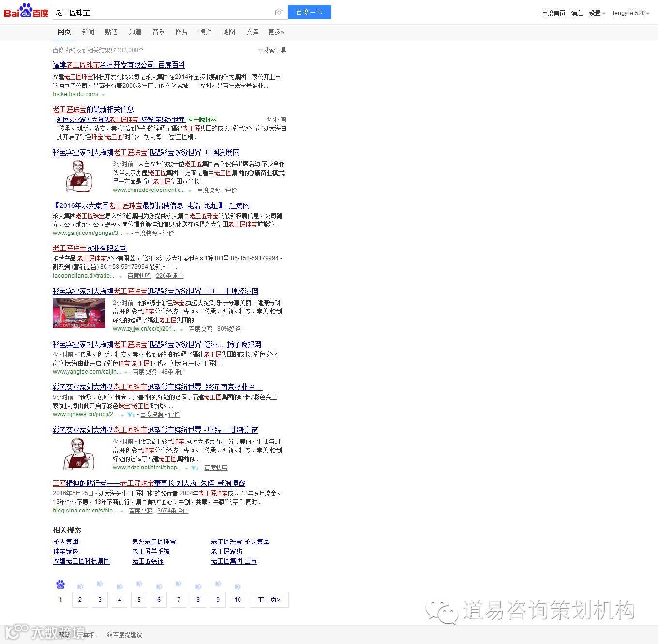Screen dimensions: 658x644
Task: Click related search 老工匠家纺
Action: click(x=226, y=552)
